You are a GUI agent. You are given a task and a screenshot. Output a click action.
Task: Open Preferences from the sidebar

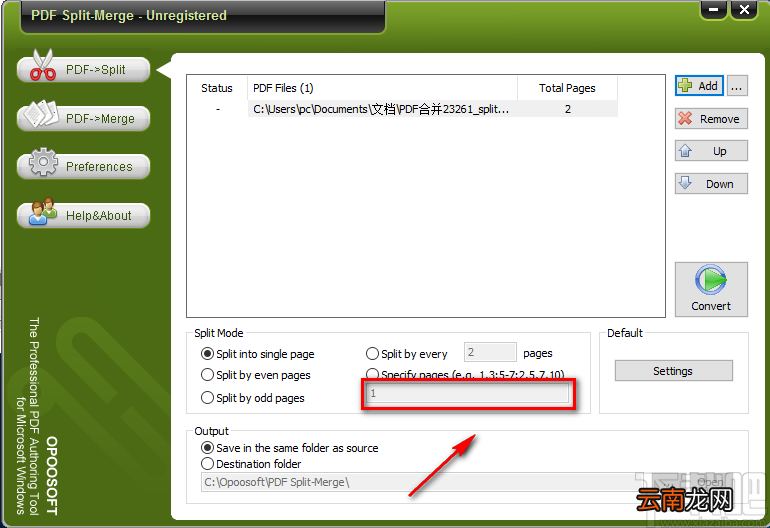[83, 167]
